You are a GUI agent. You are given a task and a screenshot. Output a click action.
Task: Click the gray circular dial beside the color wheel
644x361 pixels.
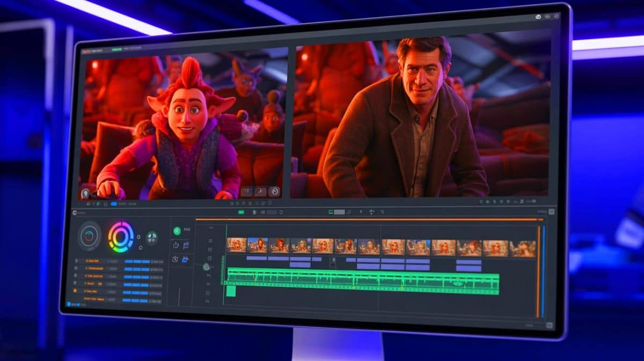point(89,235)
